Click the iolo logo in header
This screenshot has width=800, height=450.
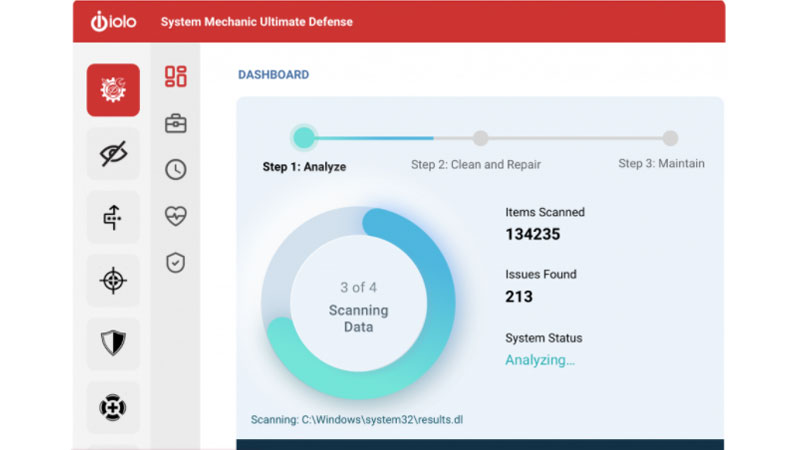[113, 21]
